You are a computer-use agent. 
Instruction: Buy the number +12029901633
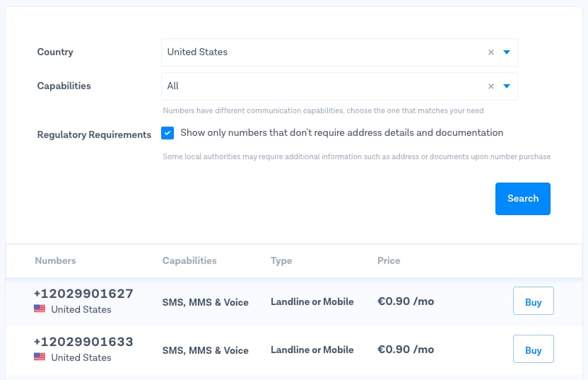pyautogui.click(x=534, y=349)
